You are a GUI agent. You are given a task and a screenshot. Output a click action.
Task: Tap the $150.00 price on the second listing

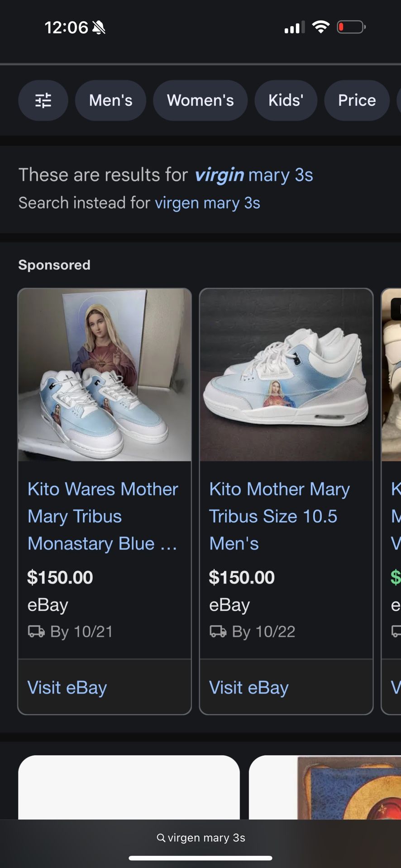pyautogui.click(x=242, y=577)
